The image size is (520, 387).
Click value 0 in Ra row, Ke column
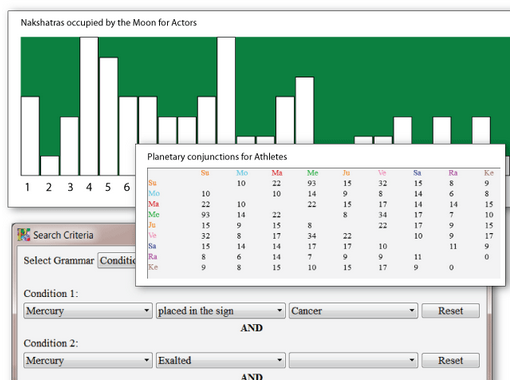(487, 257)
